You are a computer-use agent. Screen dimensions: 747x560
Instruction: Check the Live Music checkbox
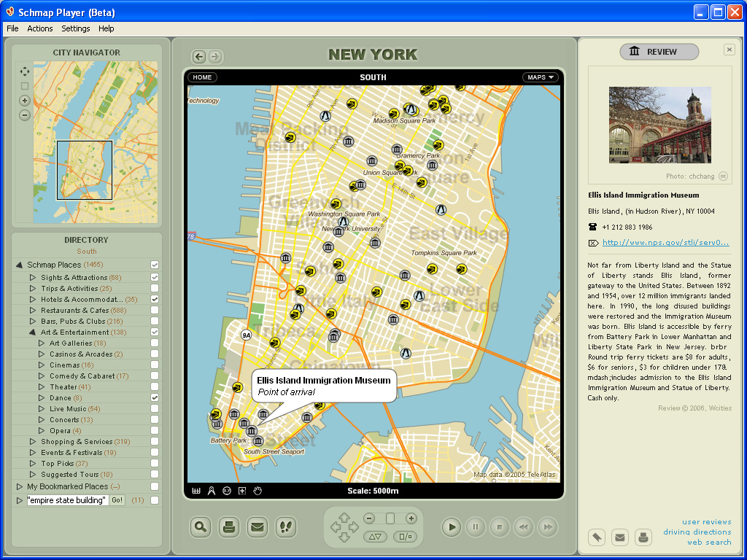click(x=155, y=408)
